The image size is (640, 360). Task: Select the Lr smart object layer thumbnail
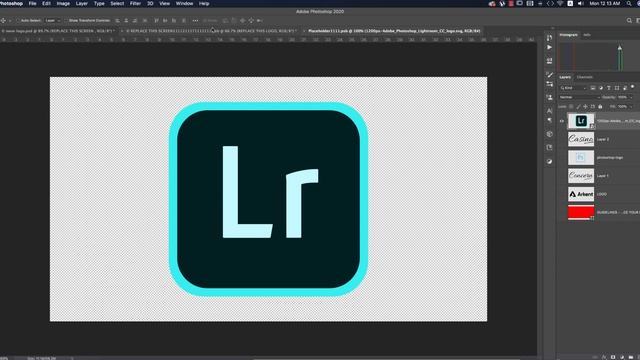coord(581,121)
